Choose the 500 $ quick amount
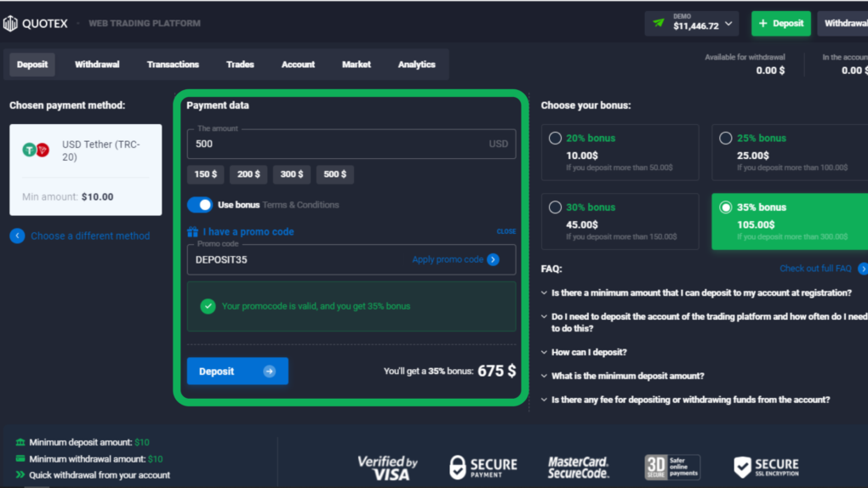 pyautogui.click(x=335, y=174)
